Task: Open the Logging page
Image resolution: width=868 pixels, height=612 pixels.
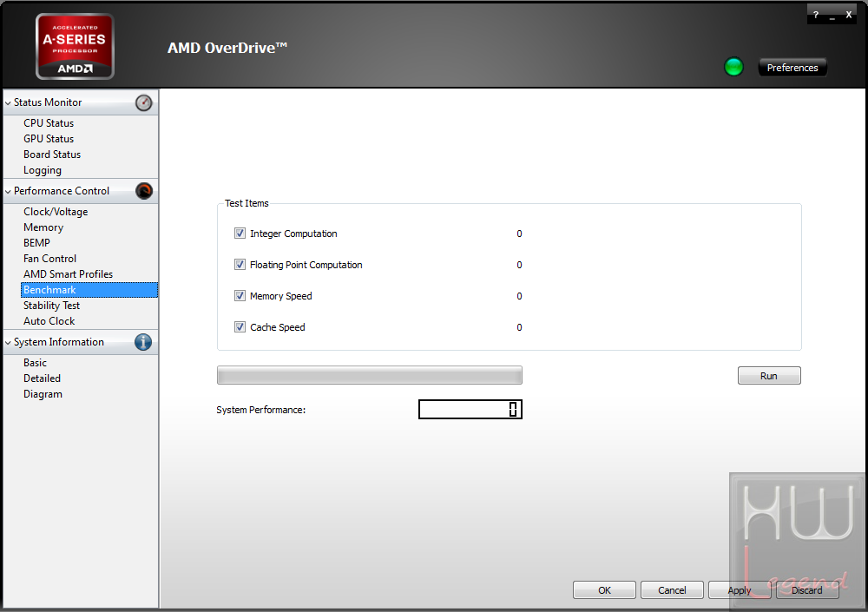Action: (x=42, y=170)
